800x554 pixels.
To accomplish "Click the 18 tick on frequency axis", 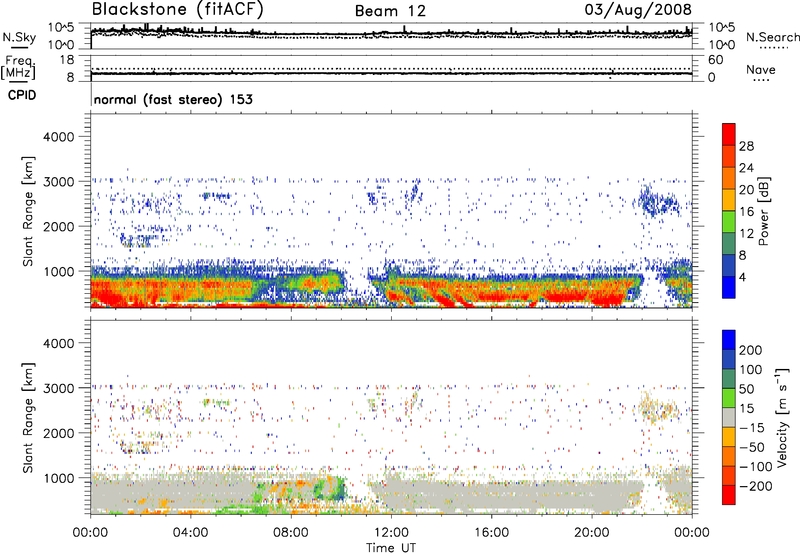I will (67, 60).
